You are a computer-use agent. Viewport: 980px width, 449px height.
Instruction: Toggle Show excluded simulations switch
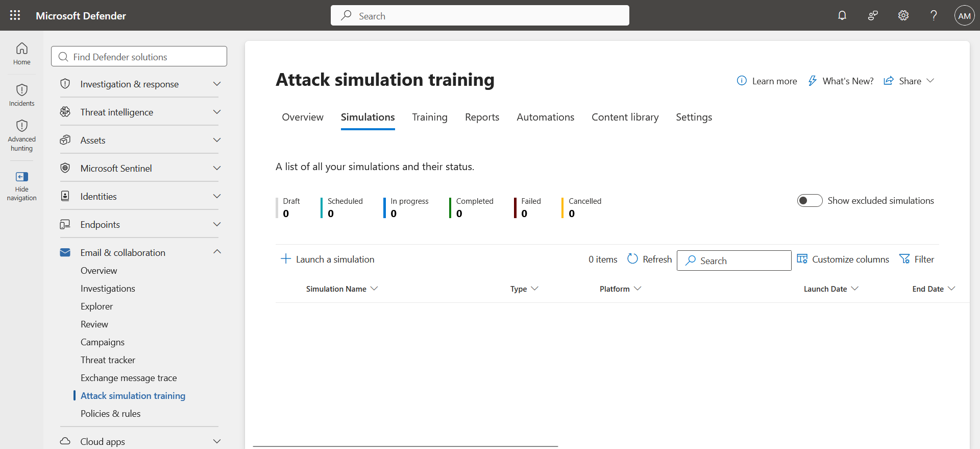point(810,201)
